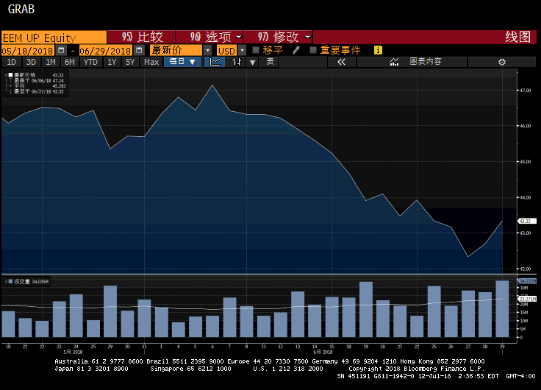Select the YTD range tab

point(91,62)
